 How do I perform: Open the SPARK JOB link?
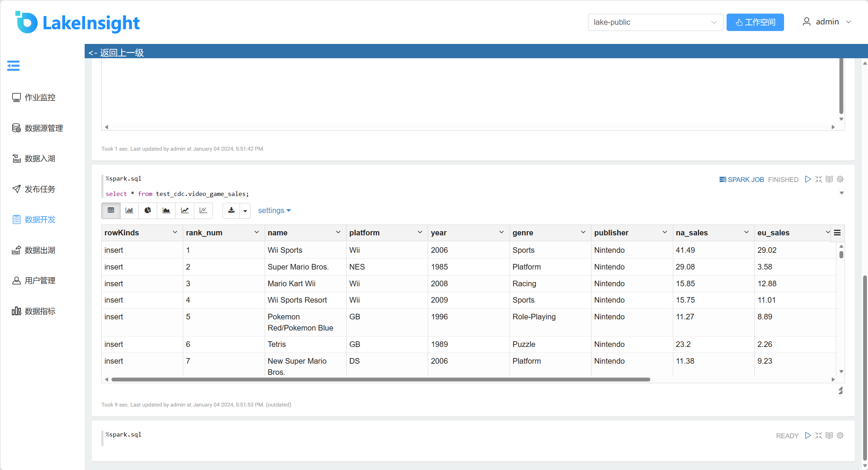pyautogui.click(x=742, y=180)
